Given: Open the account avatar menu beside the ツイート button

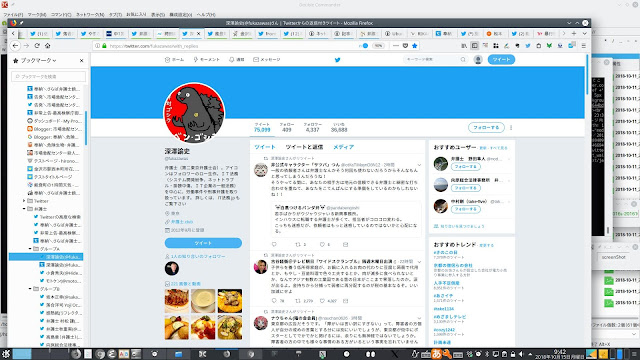Looking at the screenshot, I should [x=478, y=60].
